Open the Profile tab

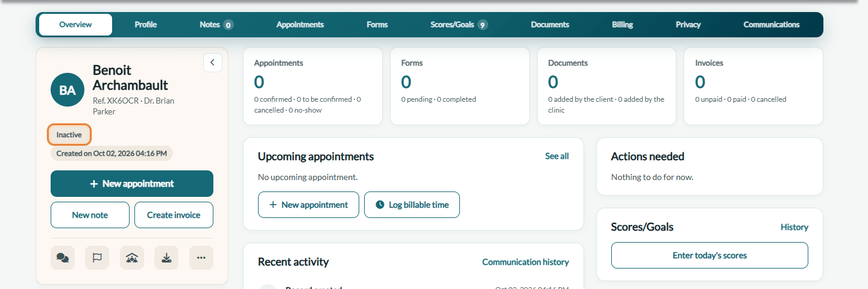[x=146, y=25]
